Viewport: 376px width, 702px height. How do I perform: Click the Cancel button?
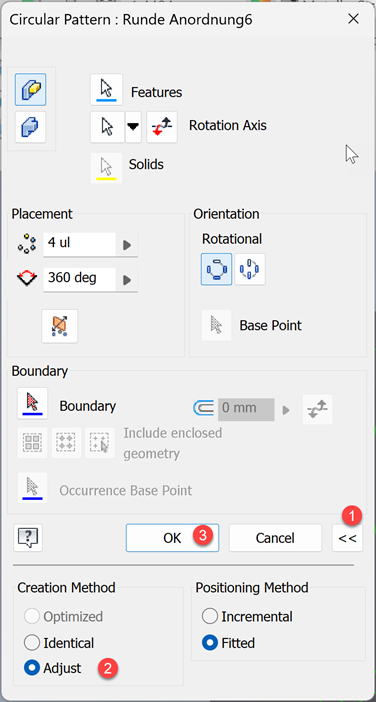pyautogui.click(x=275, y=538)
